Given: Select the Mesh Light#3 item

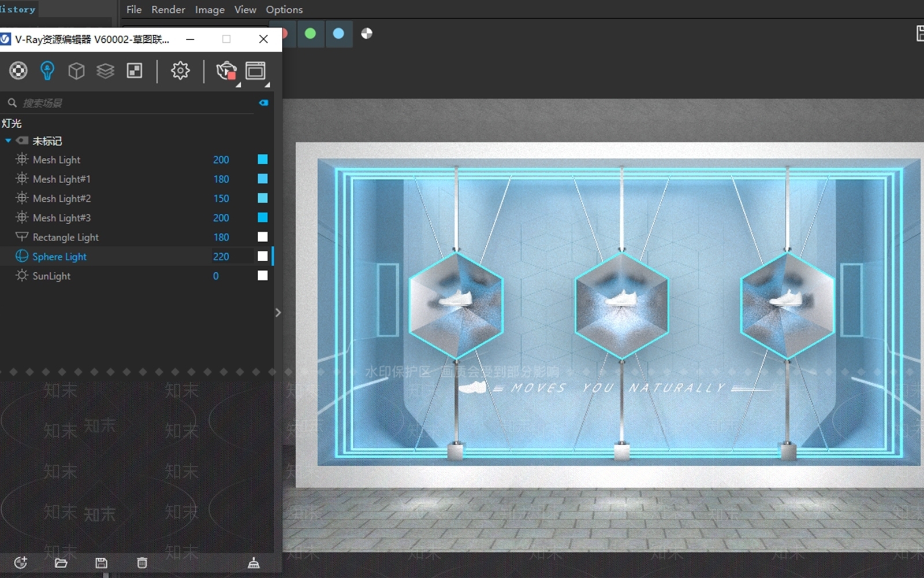Looking at the screenshot, I should click(62, 218).
